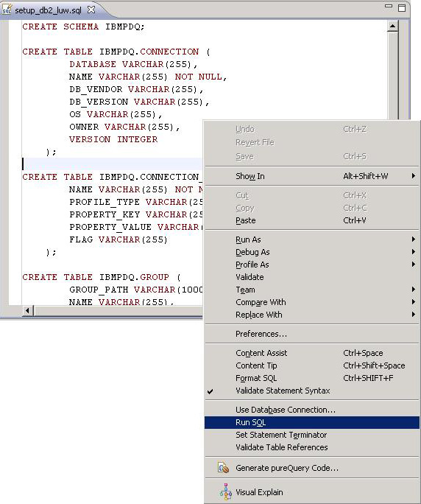Click the Visual Explain diagram icon
421x504 pixels.
click(x=226, y=491)
